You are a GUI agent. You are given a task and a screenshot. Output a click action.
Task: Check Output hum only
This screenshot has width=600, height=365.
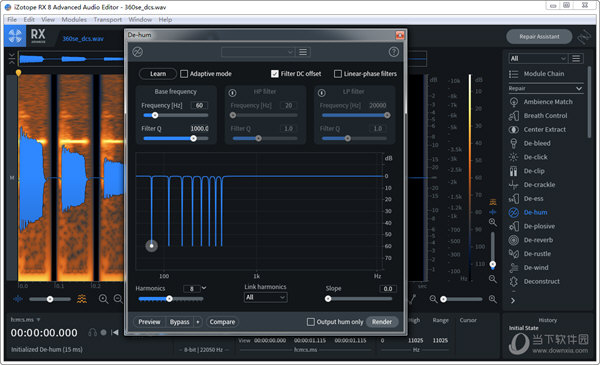coord(311,322)
